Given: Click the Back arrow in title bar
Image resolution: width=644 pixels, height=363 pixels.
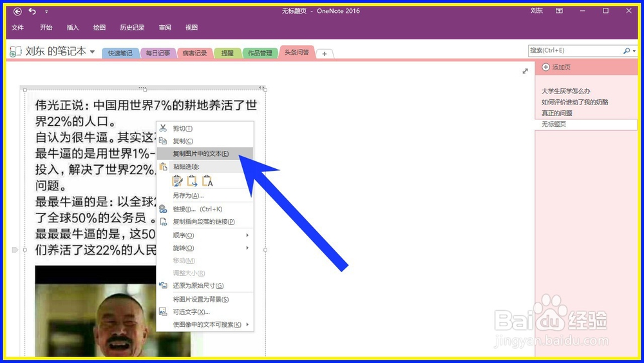Looking at the screenshot, I should click(x=17, y=12).
